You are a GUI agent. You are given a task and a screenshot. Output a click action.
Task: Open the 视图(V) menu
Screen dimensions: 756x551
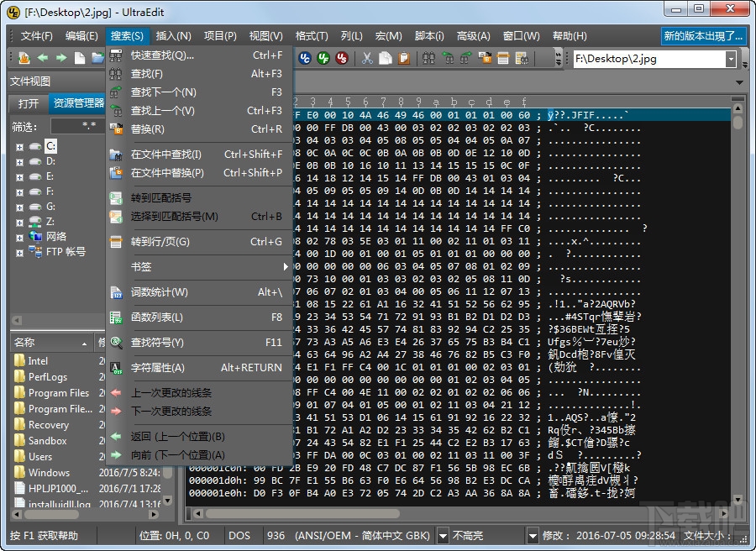265,35
